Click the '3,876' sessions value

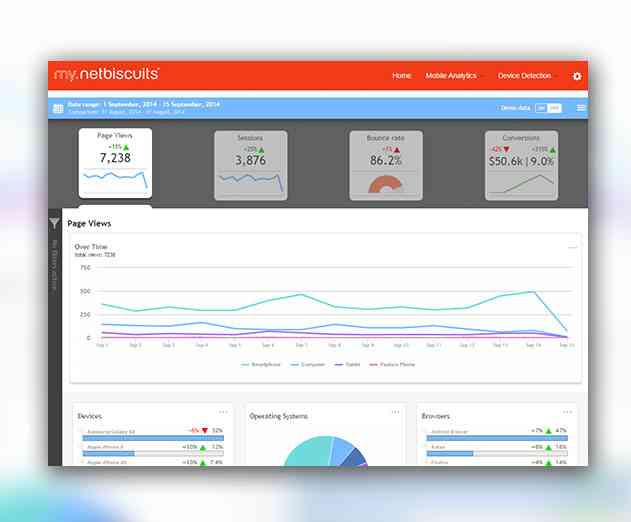250,160
